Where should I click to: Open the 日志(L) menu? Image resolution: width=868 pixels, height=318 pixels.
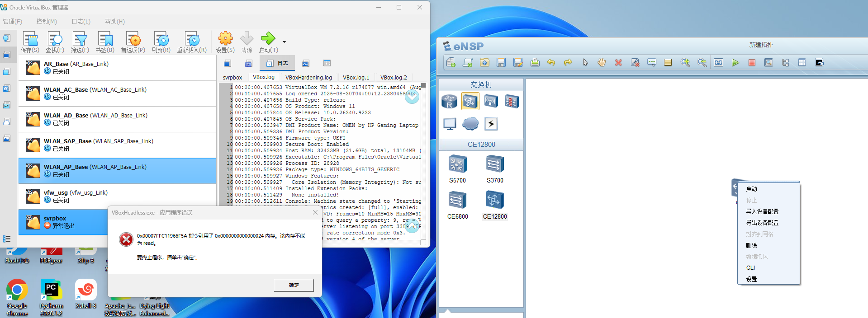[x=81, y=21]
